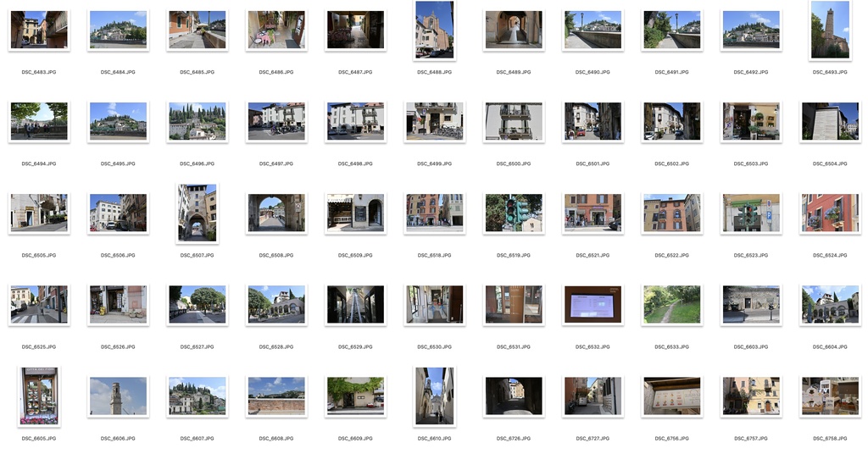Select the bell tower sky photo DSC_6606.JPG
868x454 pixels.
tap(118, 396)
